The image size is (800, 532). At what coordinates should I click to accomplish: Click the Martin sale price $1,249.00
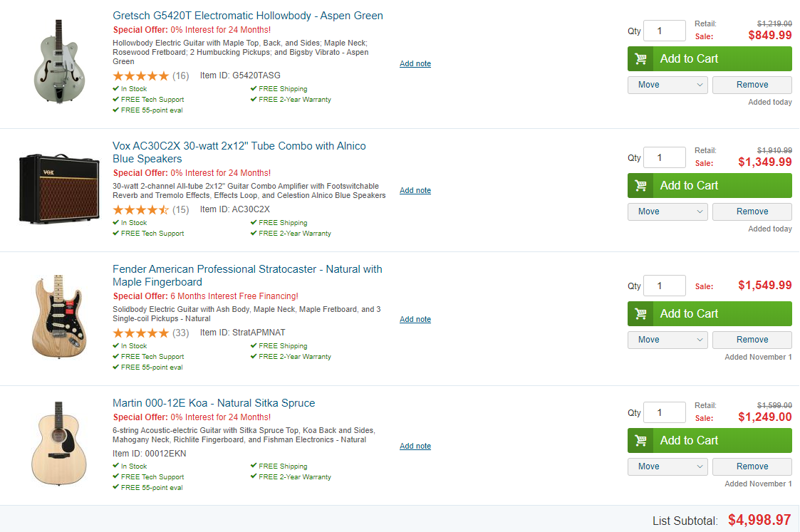pos(765,417)
